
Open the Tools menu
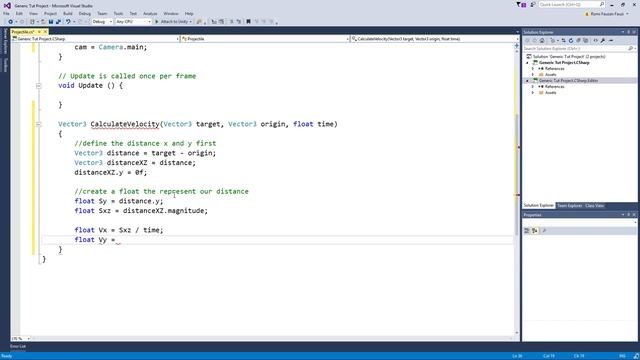[x=118, y=13]
